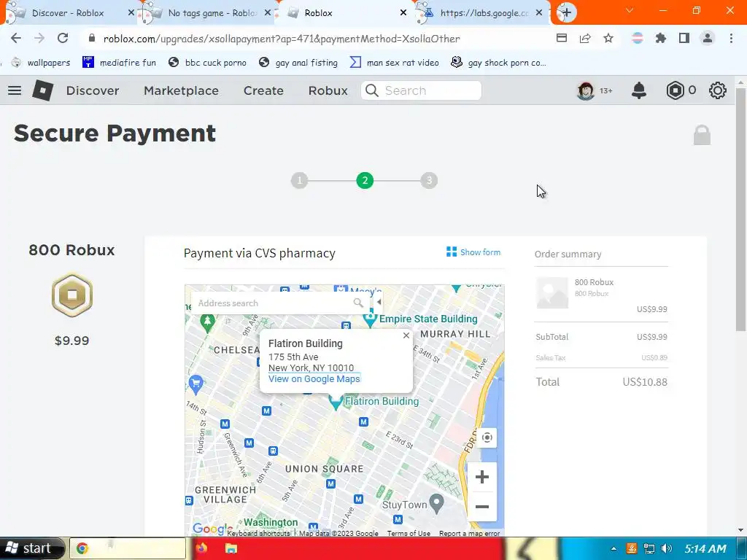
Task: Click payment step 3 circle
Action: click(x=429, y=181)
